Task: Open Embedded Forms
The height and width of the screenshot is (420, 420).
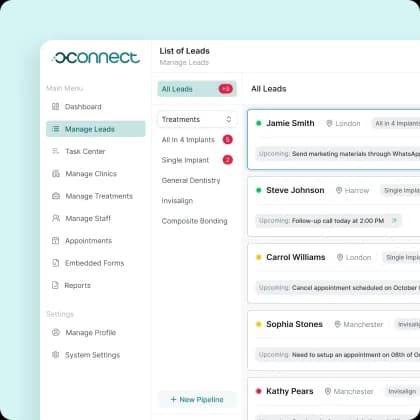Action: click(x=96, y=263)
